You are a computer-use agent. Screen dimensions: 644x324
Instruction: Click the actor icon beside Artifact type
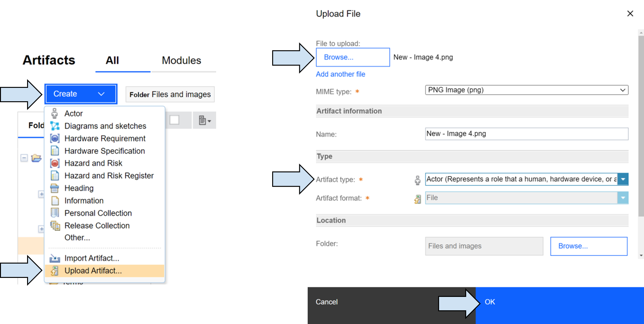point(417,180)
